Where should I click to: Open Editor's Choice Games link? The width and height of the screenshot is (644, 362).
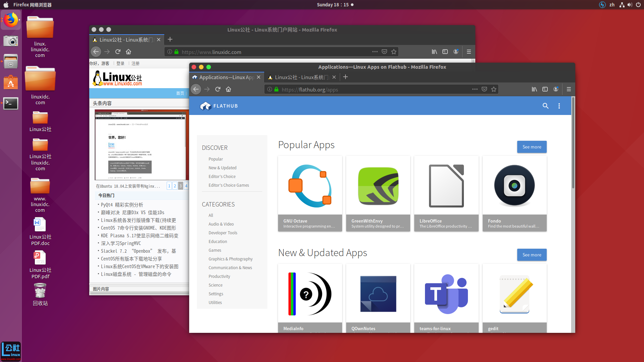[x=229, y=185]
